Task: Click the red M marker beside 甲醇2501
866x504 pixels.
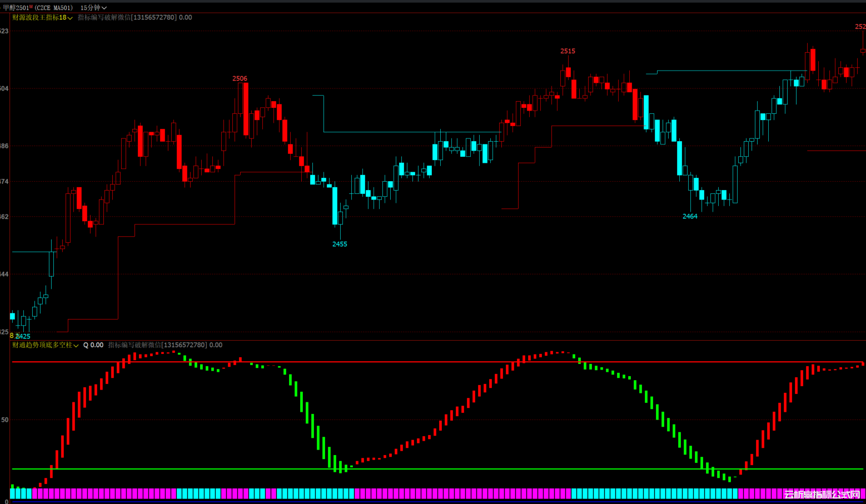Action: [x=31, y=7]
